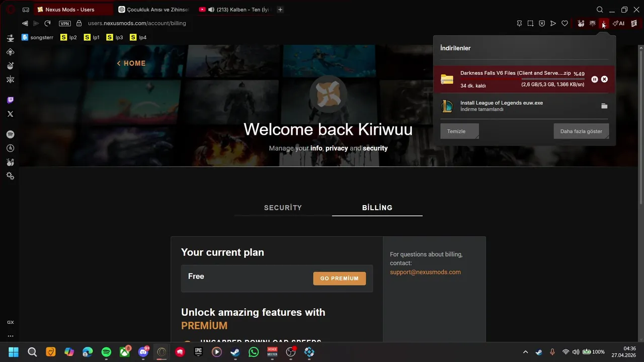Open the support@nexusmods.com email link

(x=425, y=272)
